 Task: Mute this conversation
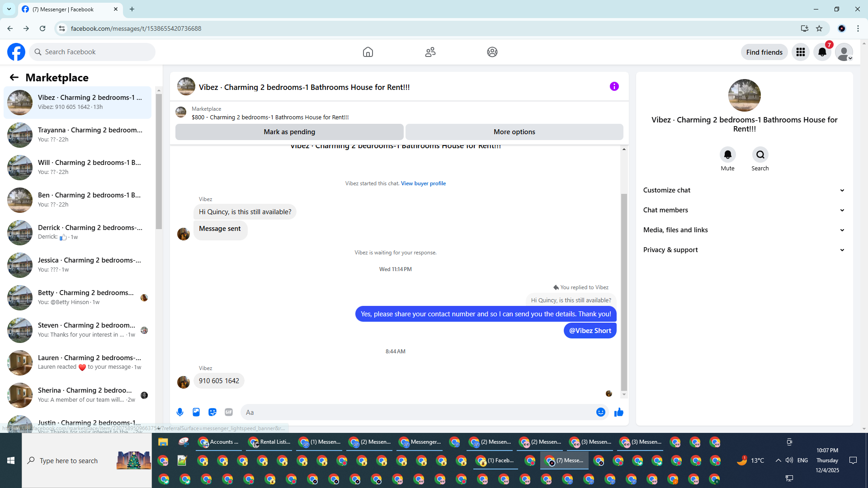pyautogui.click(x=727, y=155)
